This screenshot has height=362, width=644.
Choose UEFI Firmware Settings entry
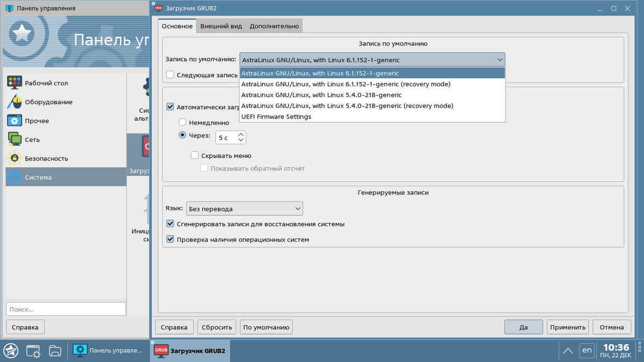click(x=372, y=116)
